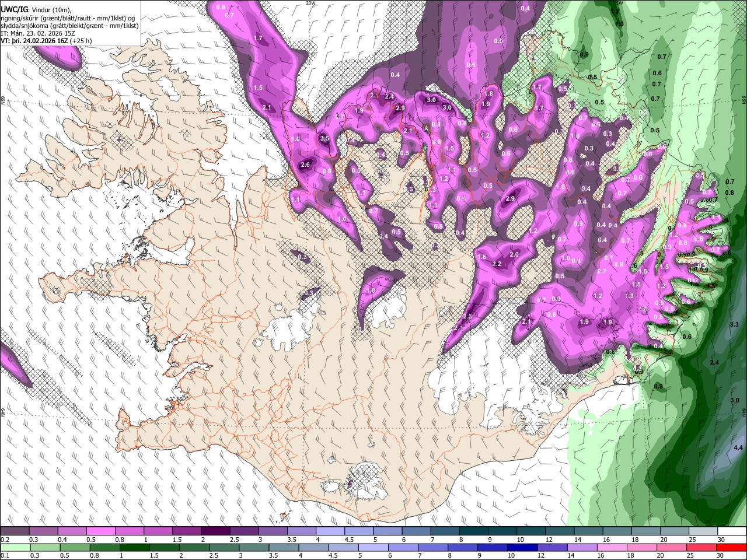Click the light pink 16–18 rain legend swatch
Image resolution: width=747 pixels, height=560 pixels.
(x=612, y=548)
